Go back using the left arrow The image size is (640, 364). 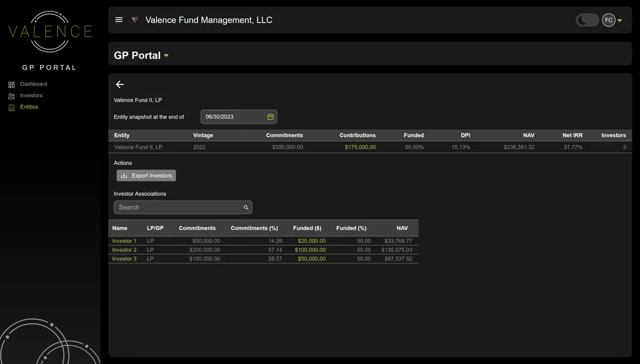tap(120, 84)
